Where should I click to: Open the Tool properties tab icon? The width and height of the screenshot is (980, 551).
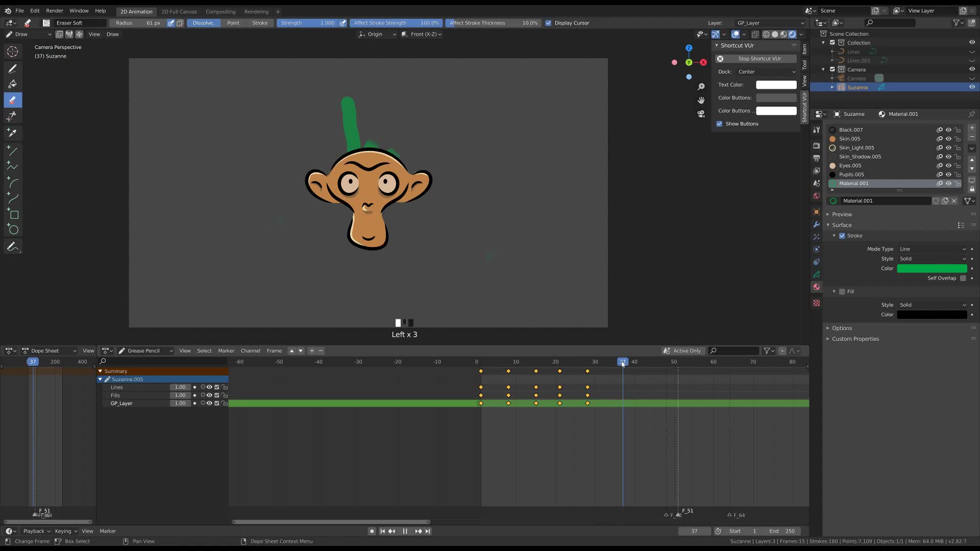pos(817,130)
